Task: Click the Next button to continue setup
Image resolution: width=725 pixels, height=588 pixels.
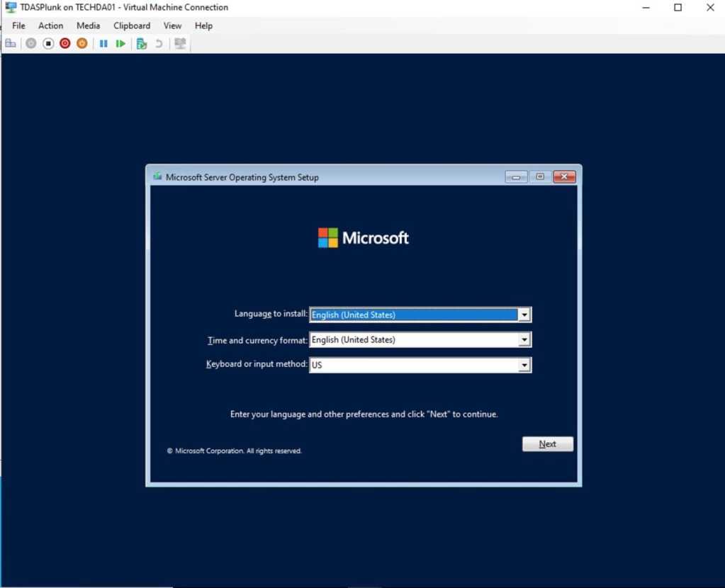Action: pyautogui.click(x=547, y=443)
